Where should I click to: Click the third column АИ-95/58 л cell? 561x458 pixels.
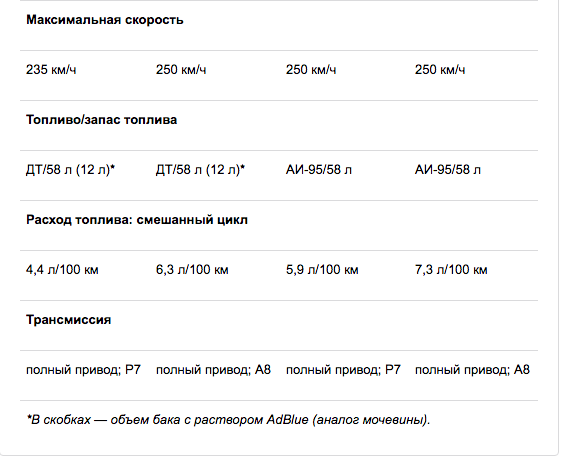318,170
